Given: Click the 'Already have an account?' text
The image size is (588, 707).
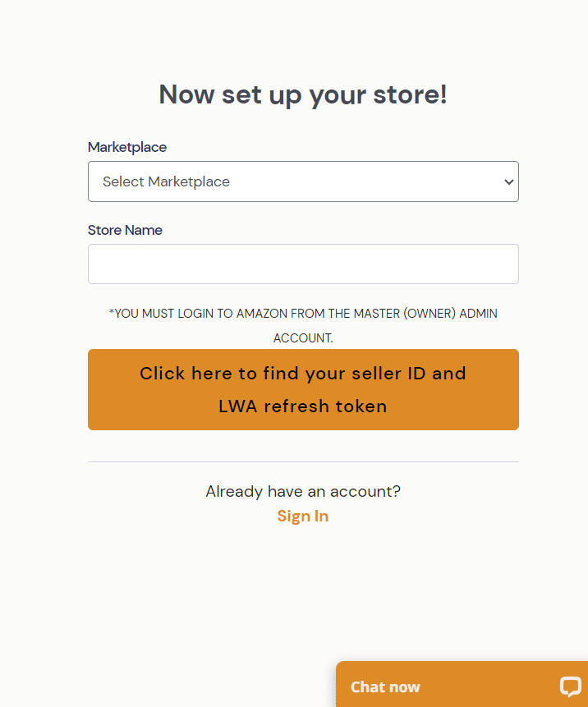Looking at the screenshot, I should tap(303, 491).
